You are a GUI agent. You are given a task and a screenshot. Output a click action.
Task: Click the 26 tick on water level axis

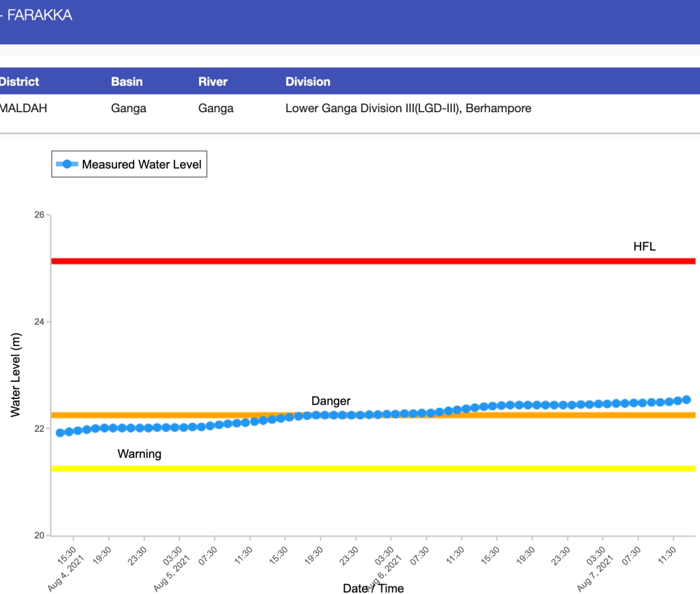(38, 215)
